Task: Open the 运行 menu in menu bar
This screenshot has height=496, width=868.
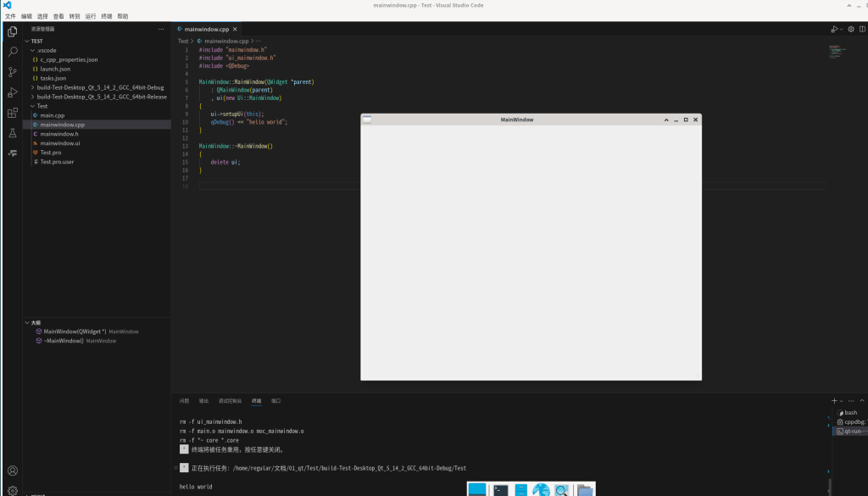Action: pos(91,16)
